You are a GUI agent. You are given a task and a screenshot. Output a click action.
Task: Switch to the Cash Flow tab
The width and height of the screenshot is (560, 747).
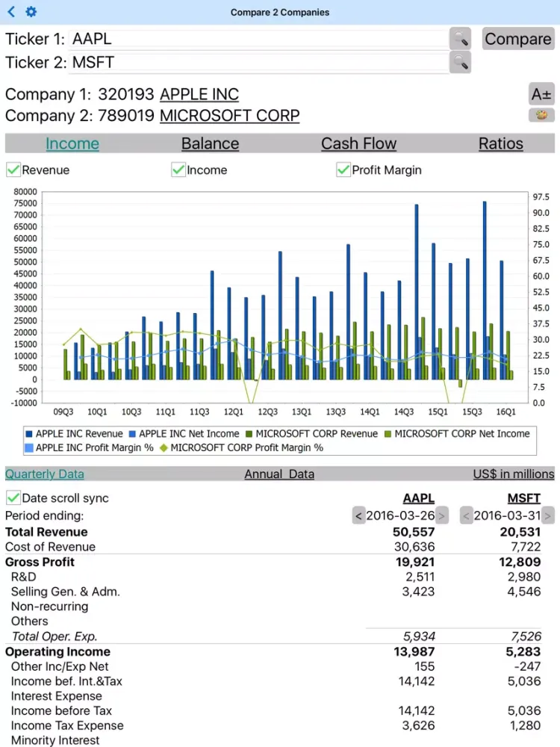point(358,143)
